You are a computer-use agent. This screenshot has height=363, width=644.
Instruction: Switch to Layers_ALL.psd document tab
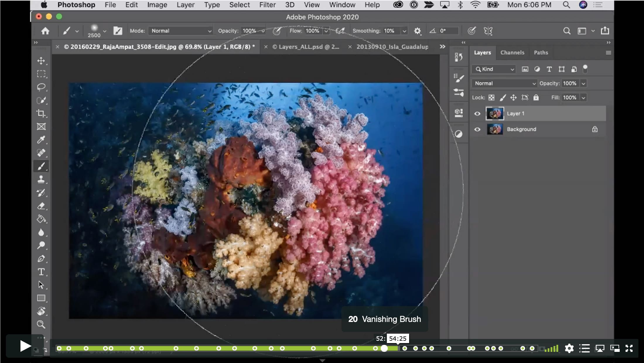[305, 47]
